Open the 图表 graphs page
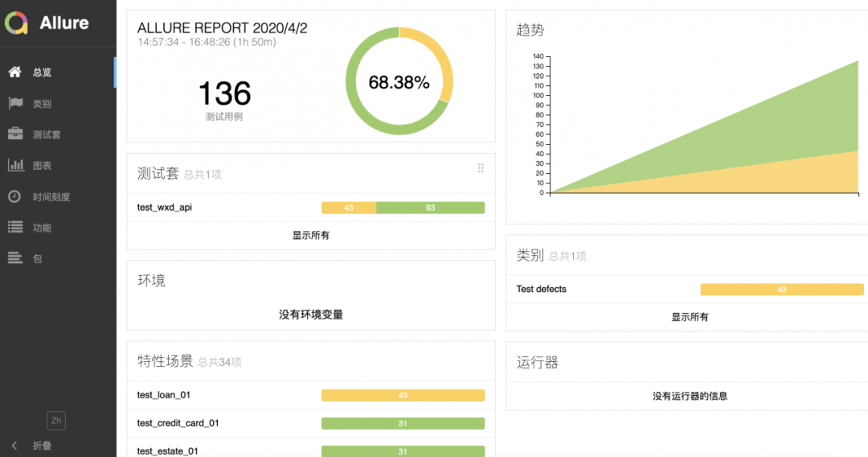Viewport: 868px width, 457px height. pyautogui.click(x=58, y=166)
